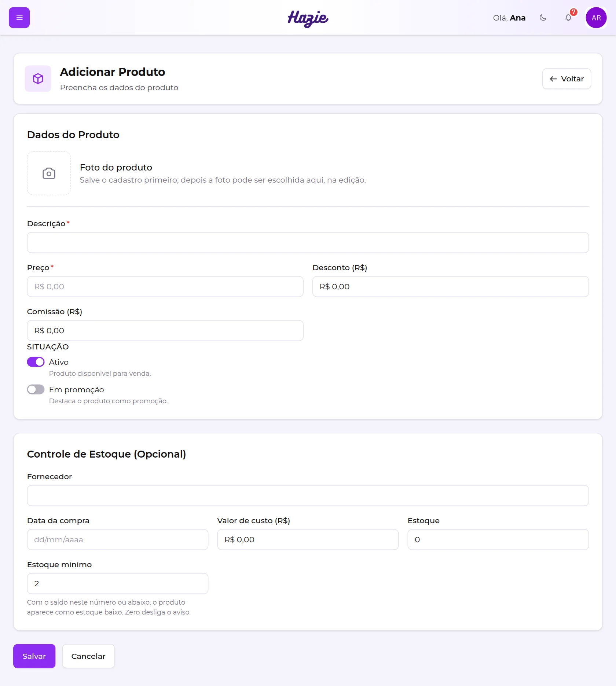
Task: Go back with the Voltar button
Action: [x=566, y=79]
